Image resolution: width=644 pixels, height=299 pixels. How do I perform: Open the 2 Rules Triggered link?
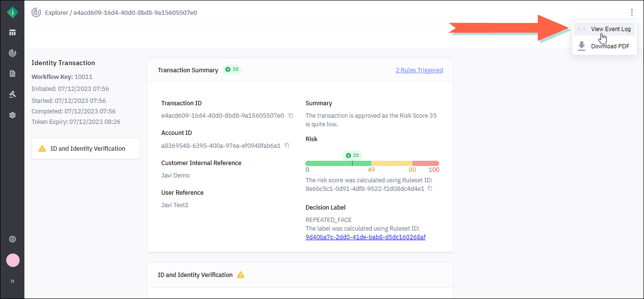[x=419, y=70]
